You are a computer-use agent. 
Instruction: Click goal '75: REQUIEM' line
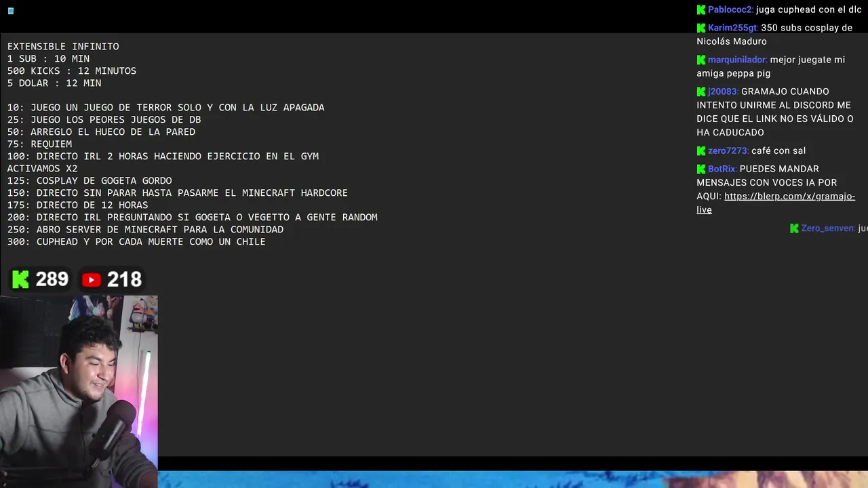click(39, 144)
